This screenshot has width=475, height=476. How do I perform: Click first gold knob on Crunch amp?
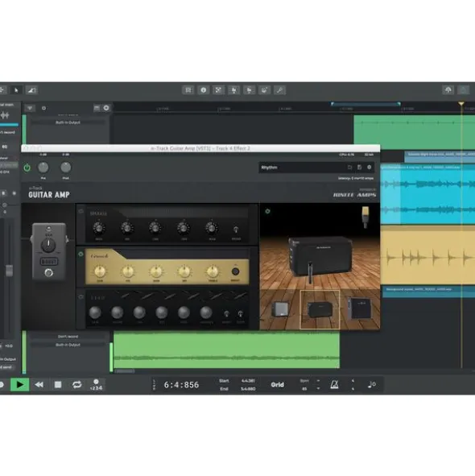tap(100, 271)
